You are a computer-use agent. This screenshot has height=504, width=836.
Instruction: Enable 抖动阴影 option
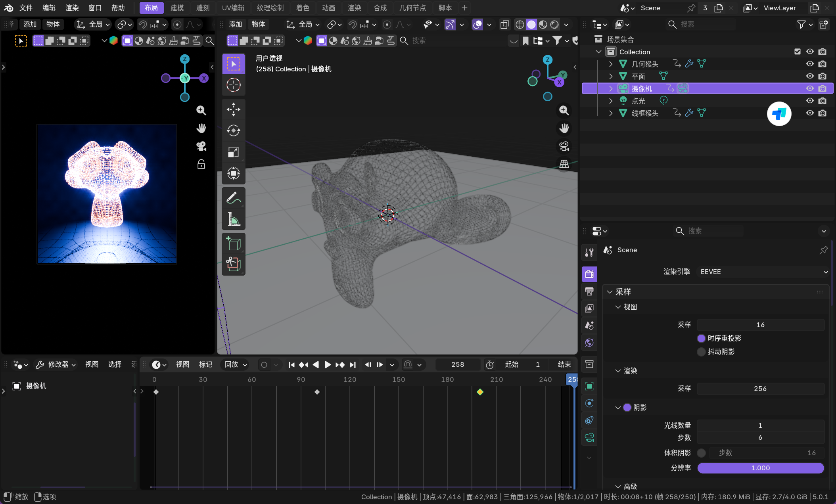coord(701,352)
